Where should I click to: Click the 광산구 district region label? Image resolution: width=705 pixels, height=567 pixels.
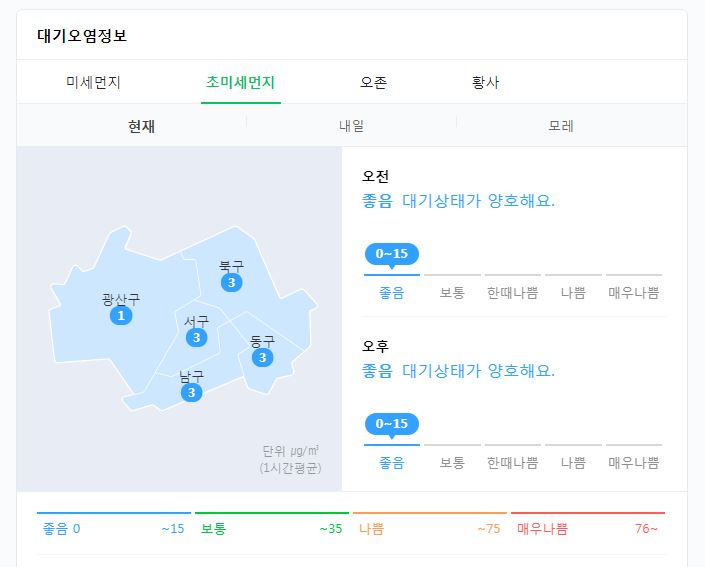121,299
